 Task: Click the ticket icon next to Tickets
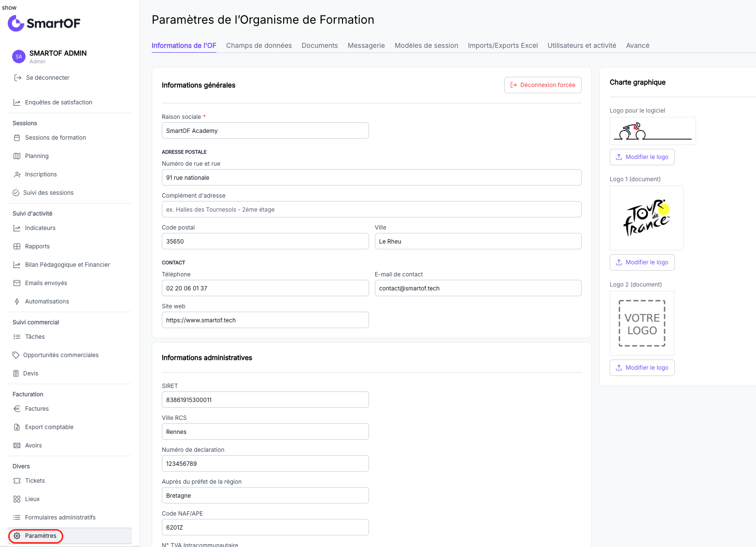point(17,481)
